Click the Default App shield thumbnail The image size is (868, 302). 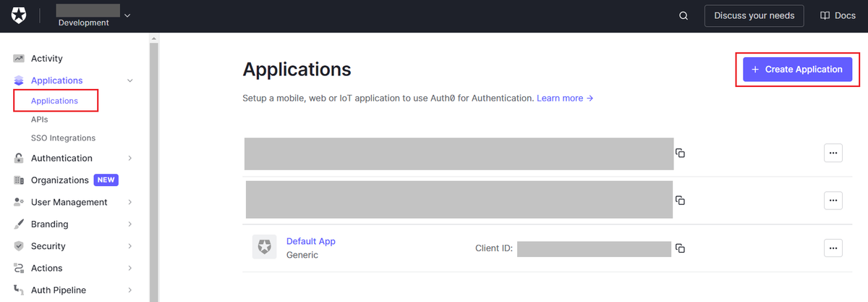pos(264,247)
